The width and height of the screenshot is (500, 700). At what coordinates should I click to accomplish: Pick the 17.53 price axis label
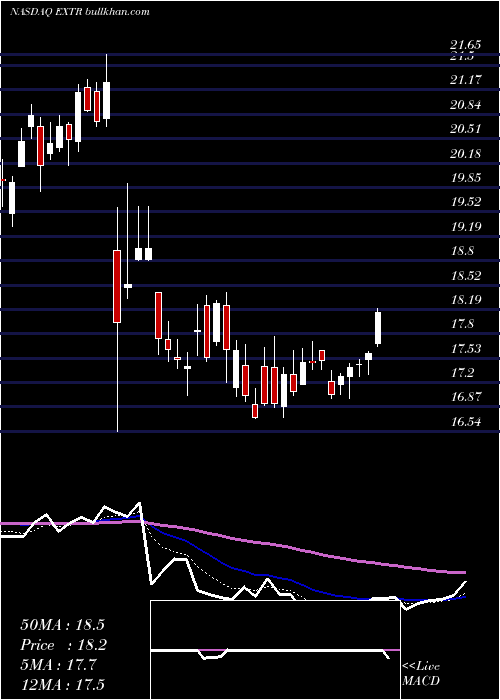point(466,349)
